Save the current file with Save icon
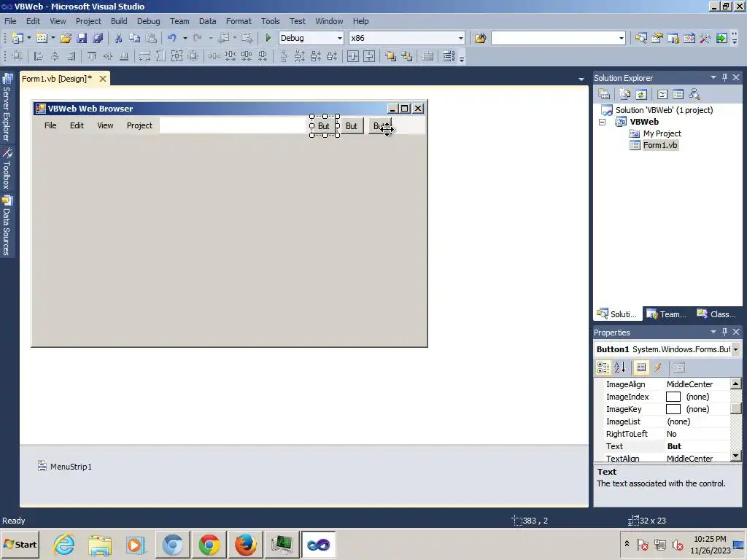This screenshot has width=747, height=560. (82, 38)
